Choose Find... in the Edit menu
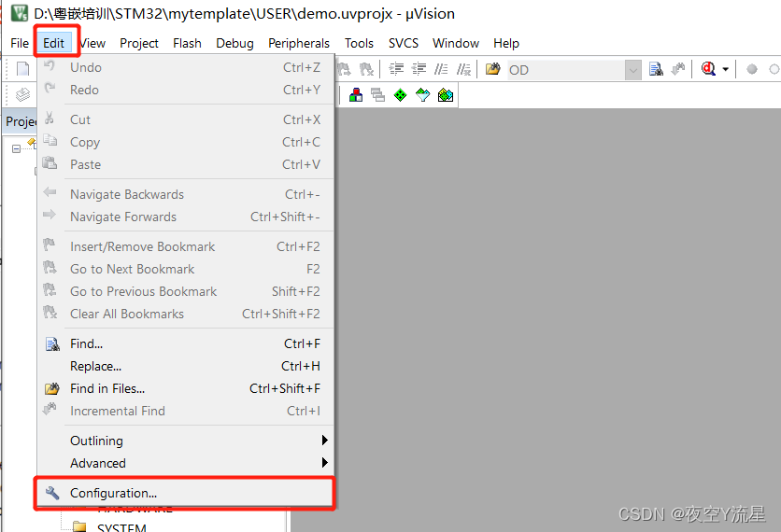 (185, 343)
